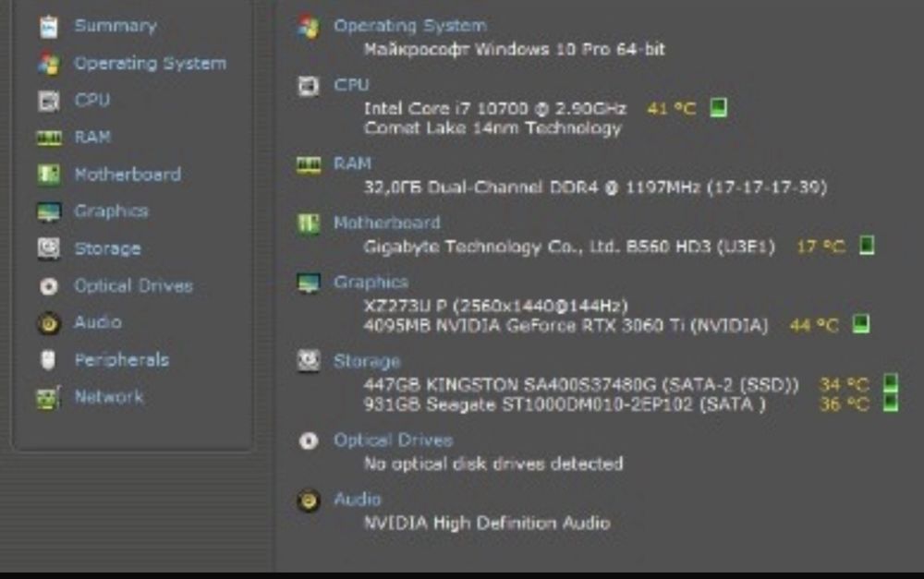Click the RAM stick icon in sidebar
Image resolution: width=924 pixels, height=579 pixels.
tap(49, 138)
